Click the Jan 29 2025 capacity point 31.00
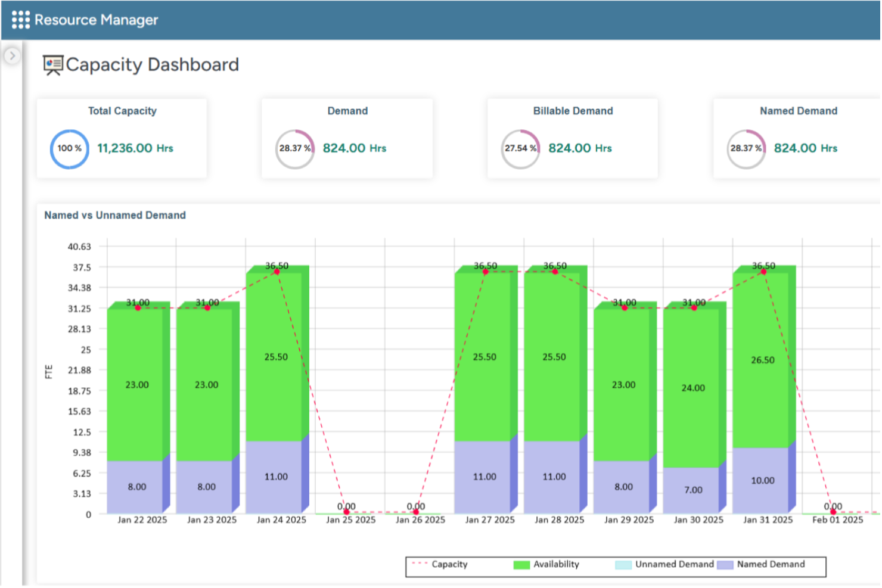The height and width of the screenshot is (588, 882). 625,308
